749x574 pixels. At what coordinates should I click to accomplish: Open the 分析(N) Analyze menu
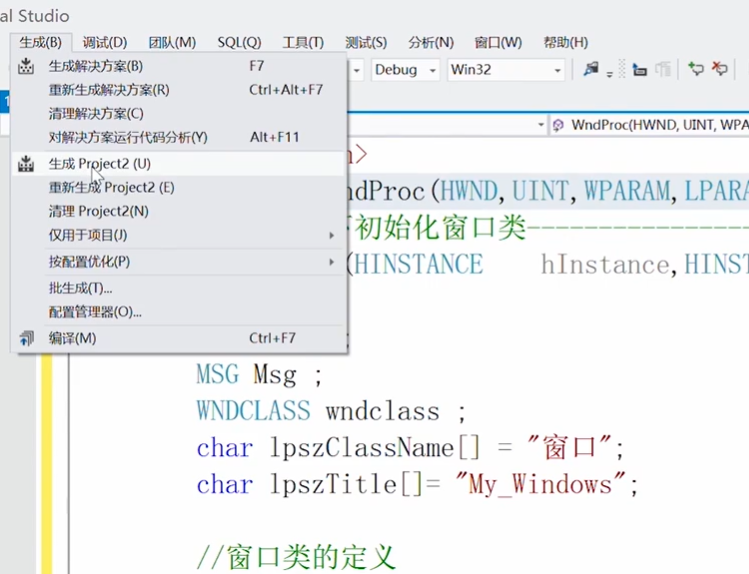coord(431,43)
